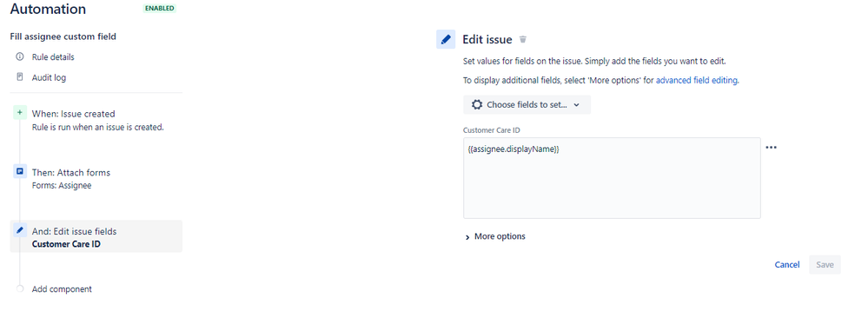Click 'Rule is run when an issue is created.'

click(98, 127)
